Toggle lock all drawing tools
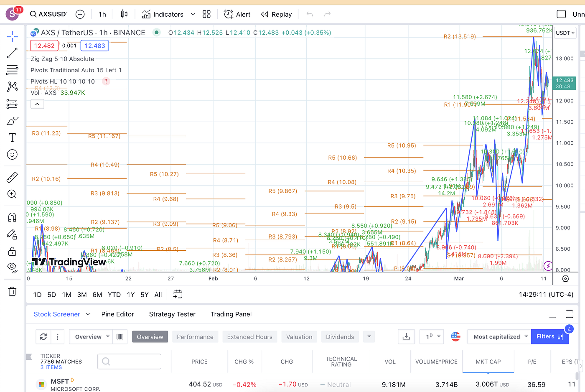The width and height of the screenshot is (585, 392). point(13,251)
